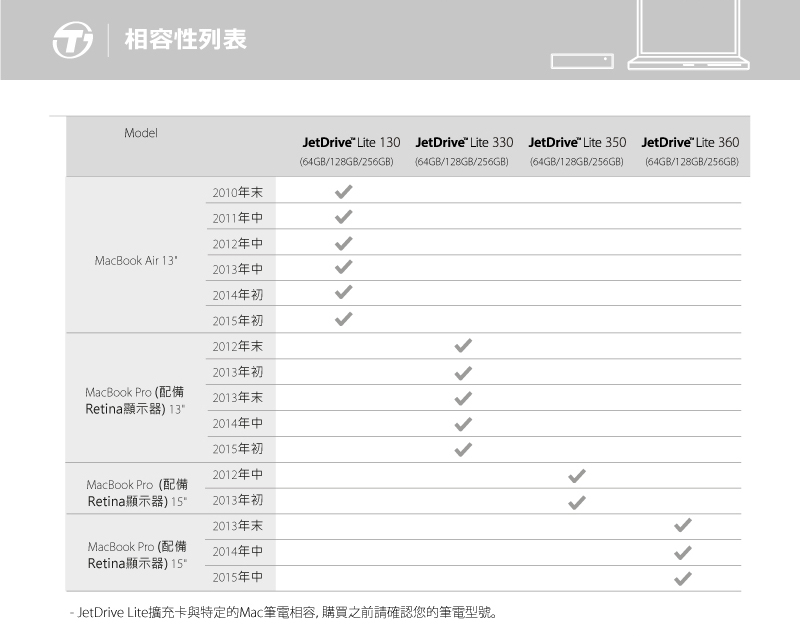Click capacity text under Lite 130
This screenshot has width=800, height=636.
[346, 162]
